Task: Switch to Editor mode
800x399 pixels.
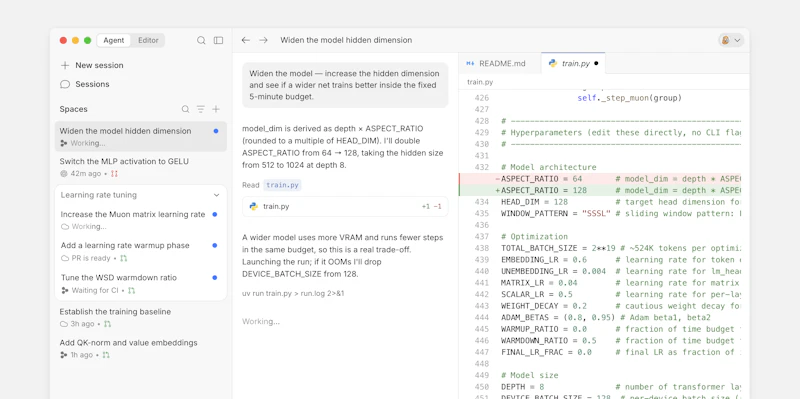Action: [148, 40]
